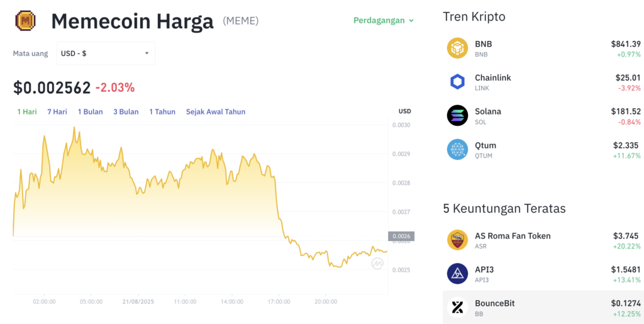The height and width of the screenshot is (324, 644).
Task: Open the USD - $ currency selector
Action: [x=105, y=53]
